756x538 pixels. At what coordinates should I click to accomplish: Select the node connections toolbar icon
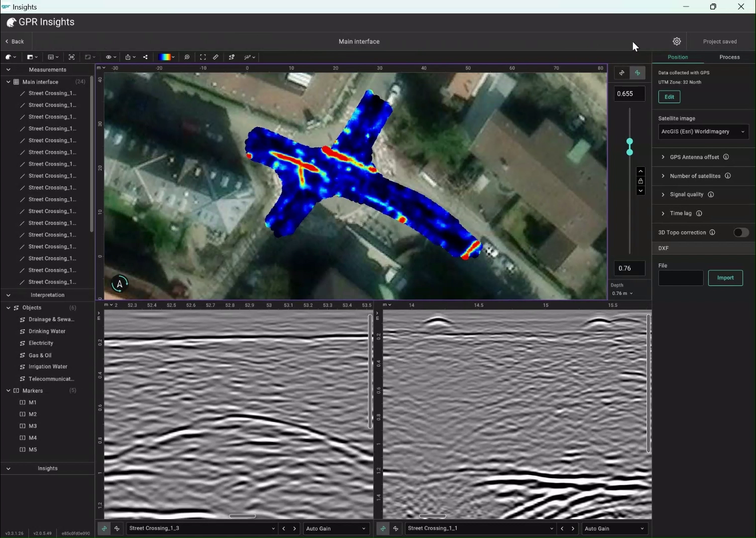pyautogui.click(x=231, y=57)
